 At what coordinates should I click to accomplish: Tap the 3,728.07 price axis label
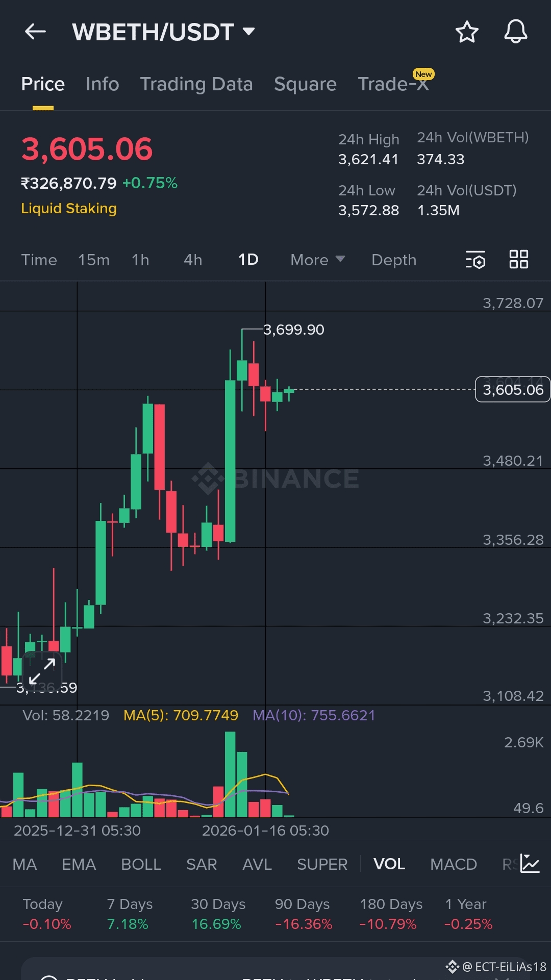coord(513,303)
